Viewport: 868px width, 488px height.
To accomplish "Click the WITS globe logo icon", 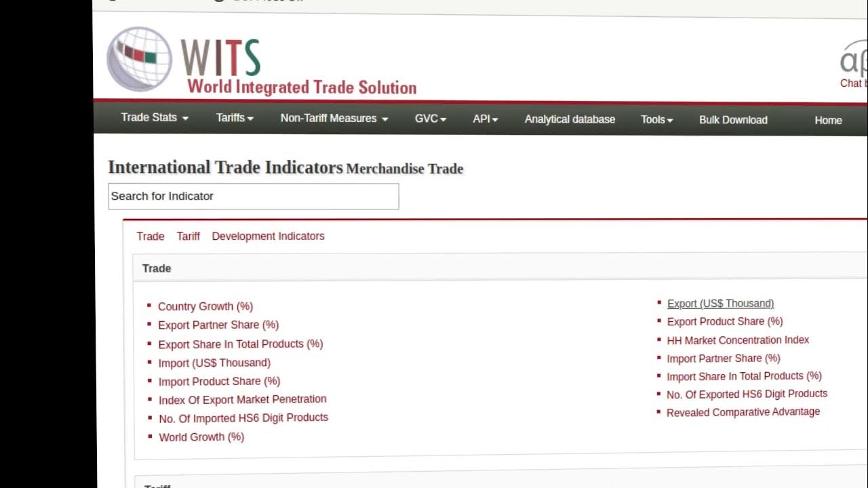I will click(x=140, y=59).
